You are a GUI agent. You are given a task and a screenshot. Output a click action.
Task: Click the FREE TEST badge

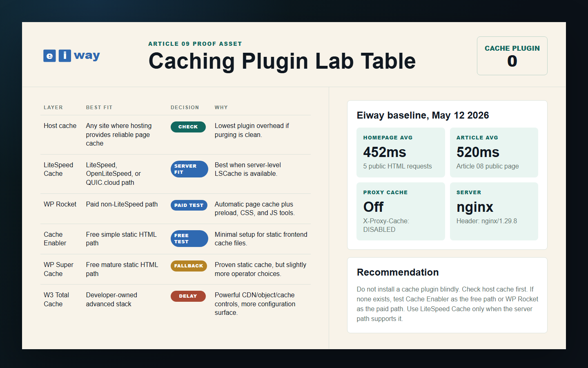coord(189,238)
